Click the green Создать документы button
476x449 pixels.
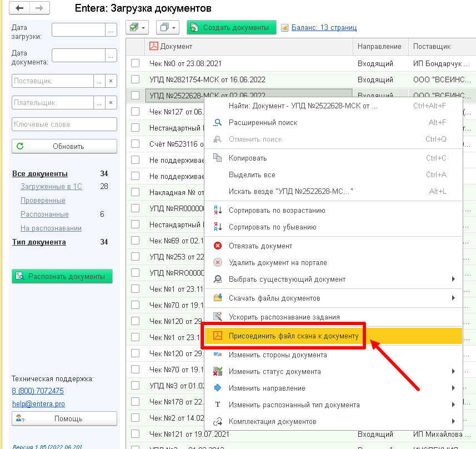click(x=231, y=27)
